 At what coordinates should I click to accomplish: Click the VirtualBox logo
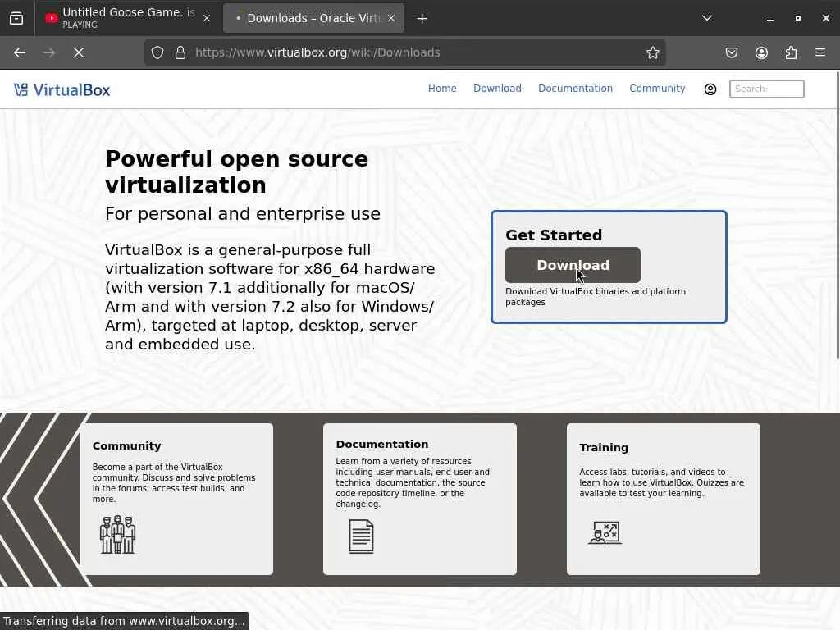coord(62,89)
